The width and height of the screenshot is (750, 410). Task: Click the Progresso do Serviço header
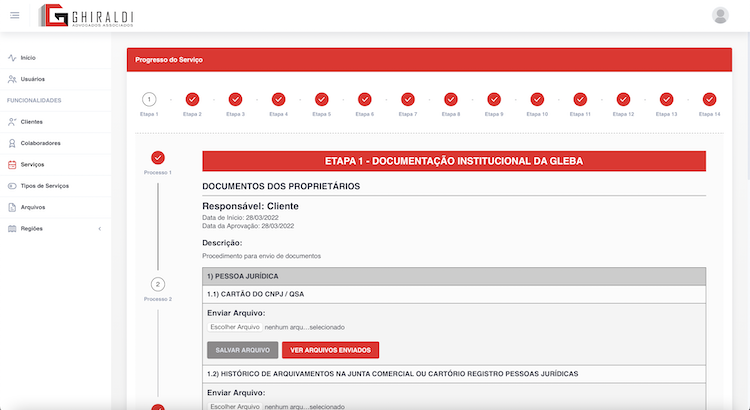pyautogui.click(x=429, y=60)
